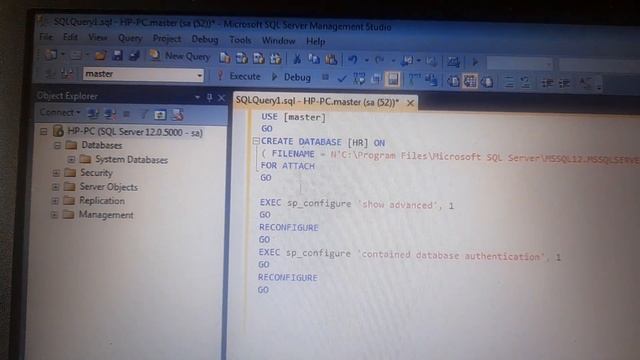640x360 pixels.
Task: Toggle the highlighted Results to Grid icon
Action: [x=470, y=81]
